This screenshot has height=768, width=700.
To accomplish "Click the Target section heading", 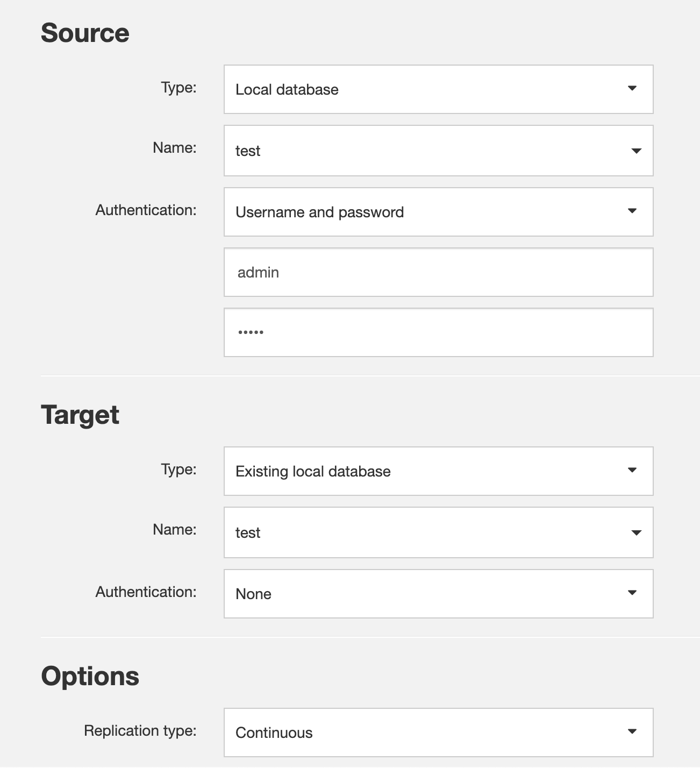I will (x=80, y=414).
